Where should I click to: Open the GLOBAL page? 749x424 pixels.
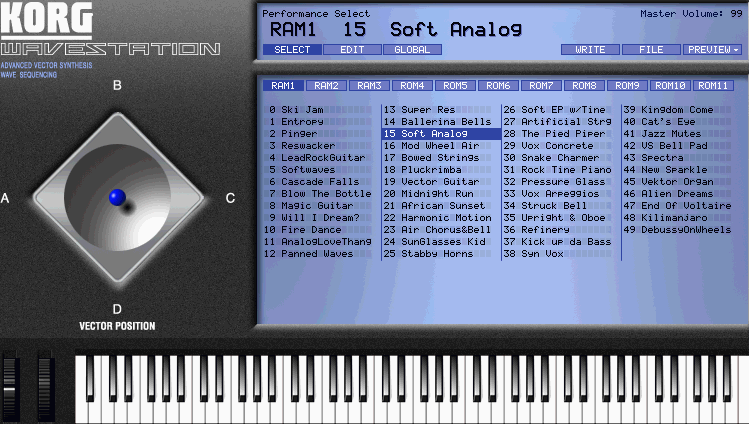click(x=412, y=50)
